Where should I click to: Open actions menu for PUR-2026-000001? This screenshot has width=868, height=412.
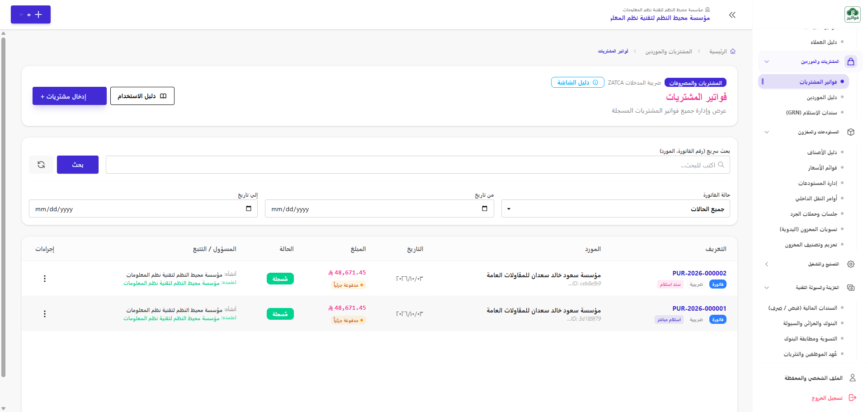coord(45,314)
